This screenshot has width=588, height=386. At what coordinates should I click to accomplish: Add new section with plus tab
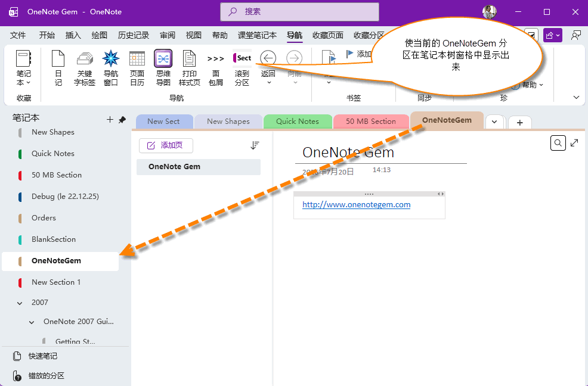click(x=520, y=123)
